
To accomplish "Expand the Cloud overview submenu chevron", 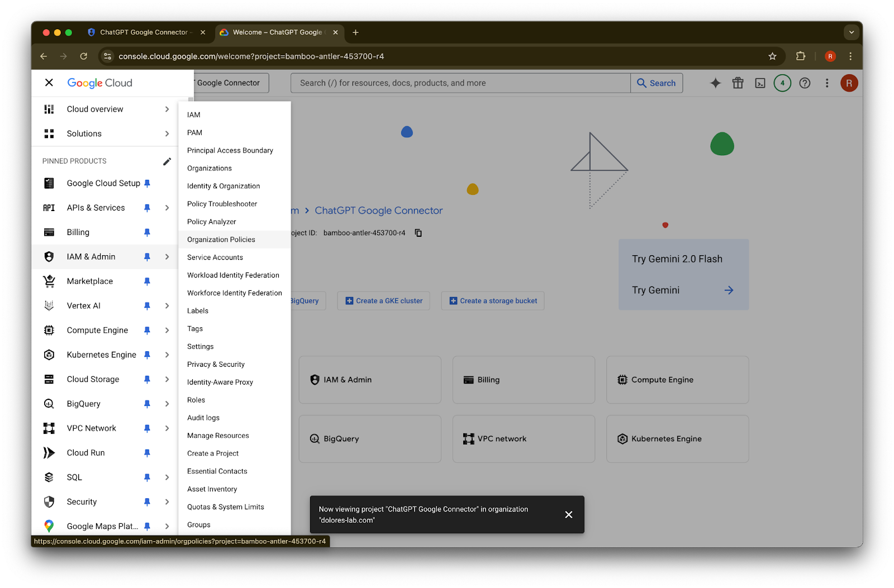I will point(167,109).
